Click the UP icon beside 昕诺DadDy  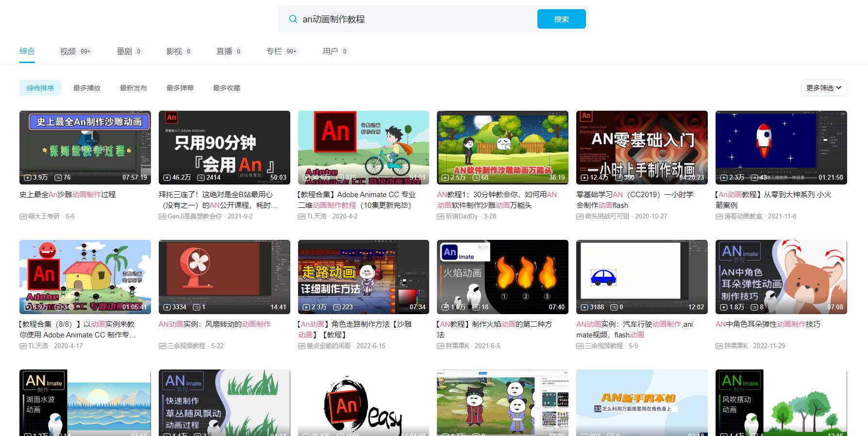coord(440,216)
